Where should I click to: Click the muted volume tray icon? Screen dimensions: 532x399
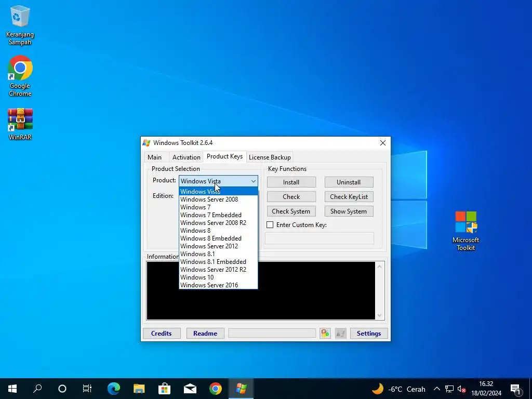tap(461, 389)
